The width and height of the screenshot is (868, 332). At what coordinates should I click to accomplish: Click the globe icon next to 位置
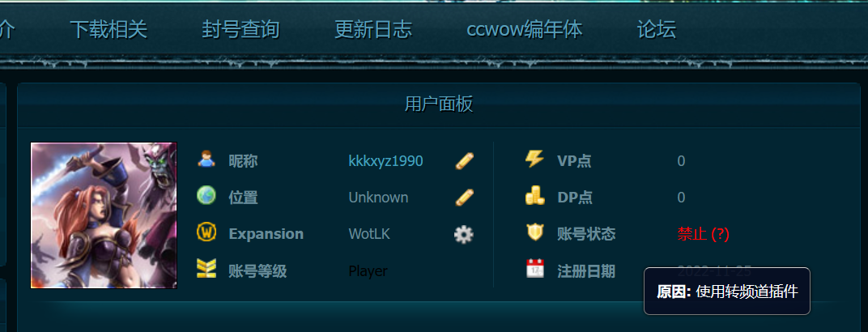coord(206,195)
